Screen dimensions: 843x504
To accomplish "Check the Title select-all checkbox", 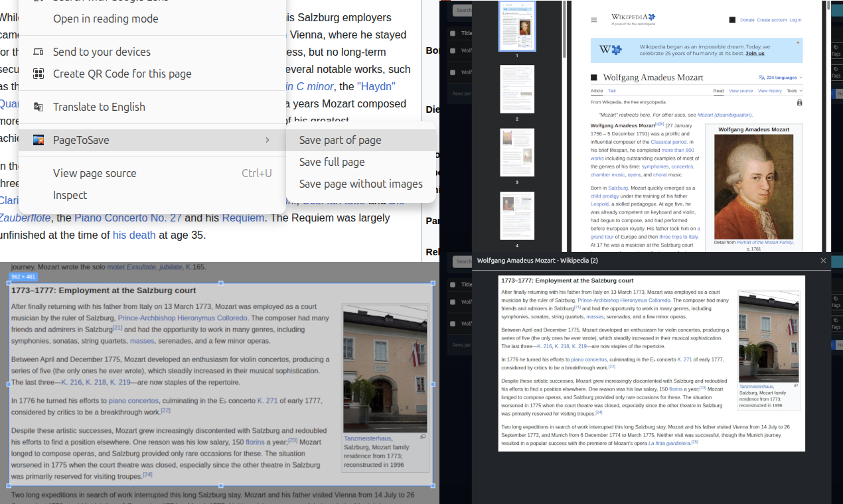I will 453,33.
